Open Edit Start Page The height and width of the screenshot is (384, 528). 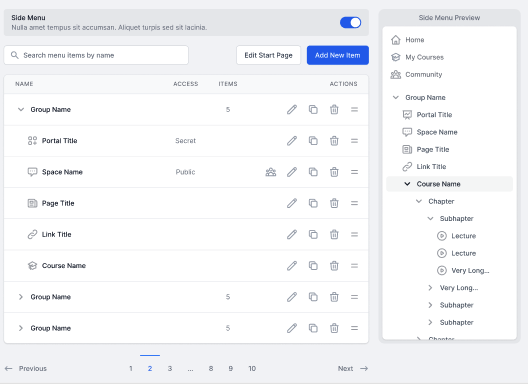tap(268, 55)
